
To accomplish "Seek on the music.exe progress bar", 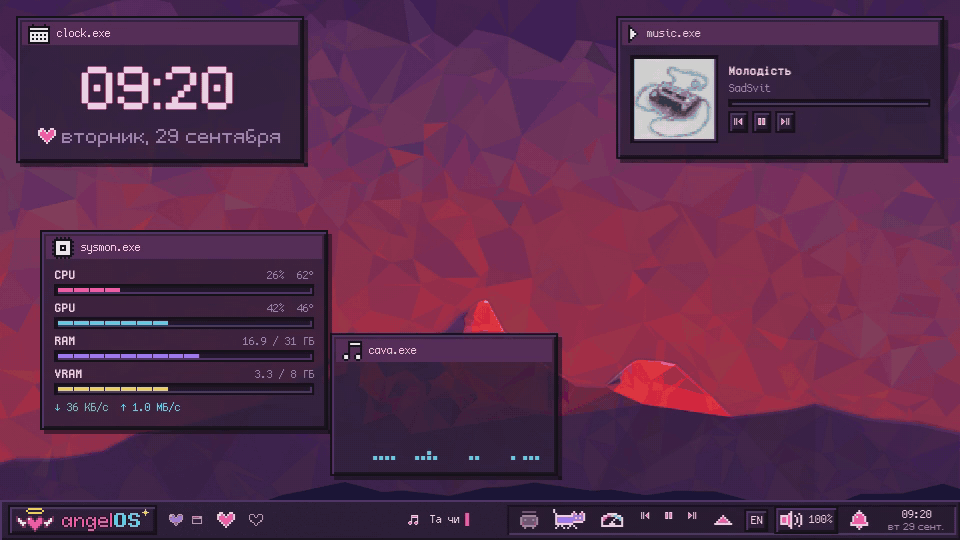I will pyautogui.click(x=829, y=103).
